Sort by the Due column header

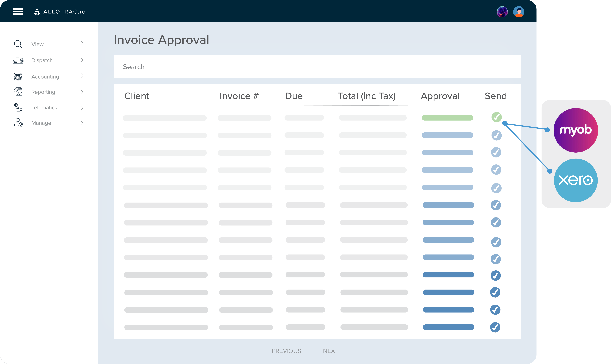point(294,96)
